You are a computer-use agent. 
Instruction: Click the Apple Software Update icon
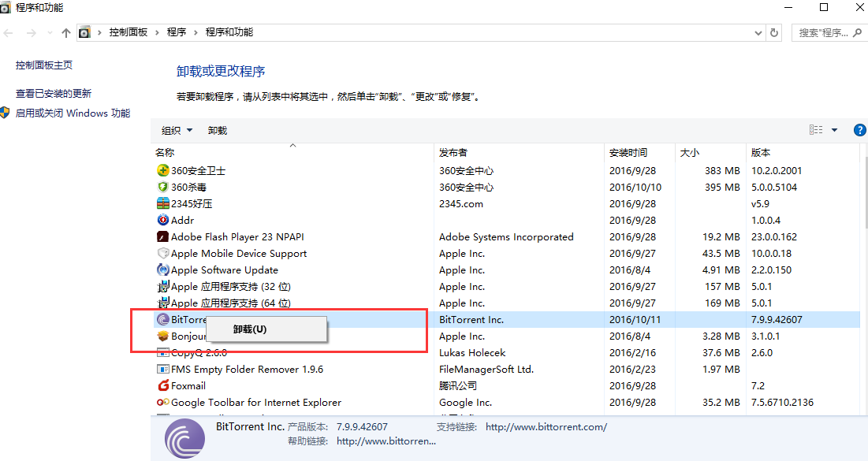click(x=162, y=270)
